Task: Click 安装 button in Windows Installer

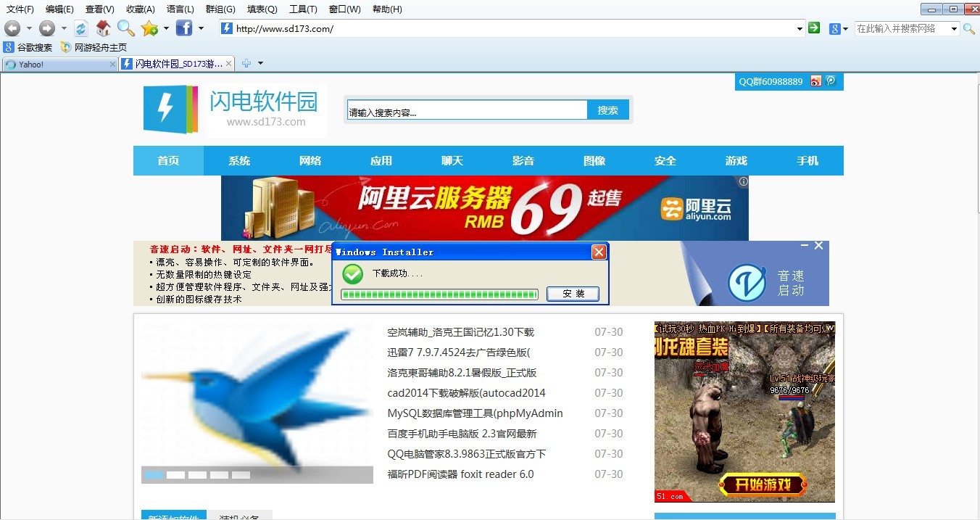Action: click(x=573, y=294)
